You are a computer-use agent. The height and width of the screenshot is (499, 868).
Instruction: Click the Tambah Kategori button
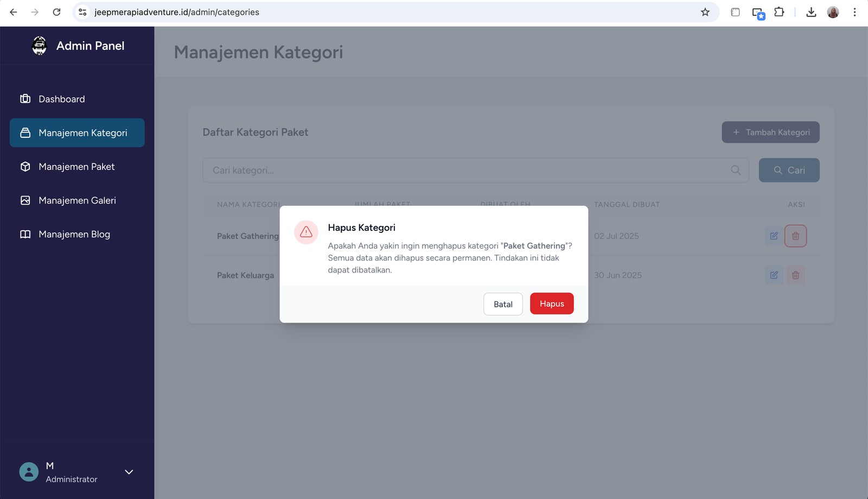tap(770, 132)
